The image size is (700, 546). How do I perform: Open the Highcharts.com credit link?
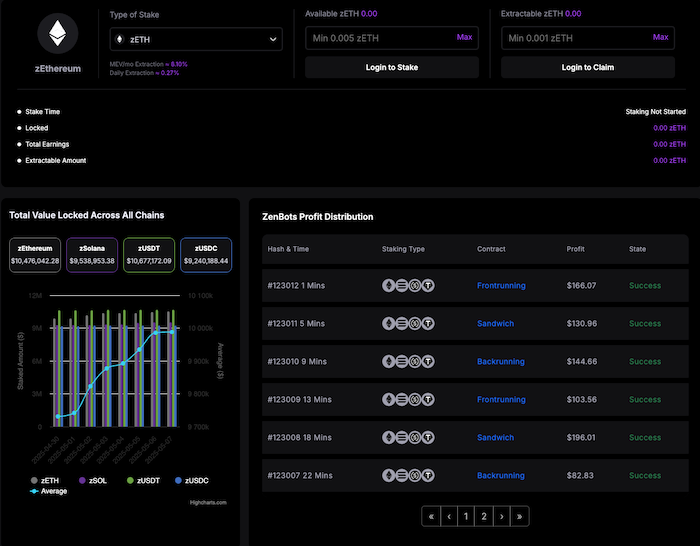coord(208,503)
